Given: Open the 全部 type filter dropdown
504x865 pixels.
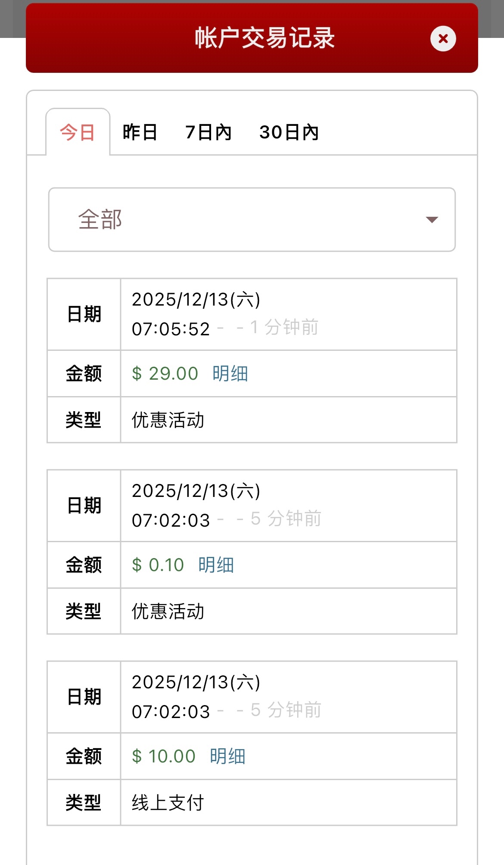Looking at the screenshot, I should (252, 219).
